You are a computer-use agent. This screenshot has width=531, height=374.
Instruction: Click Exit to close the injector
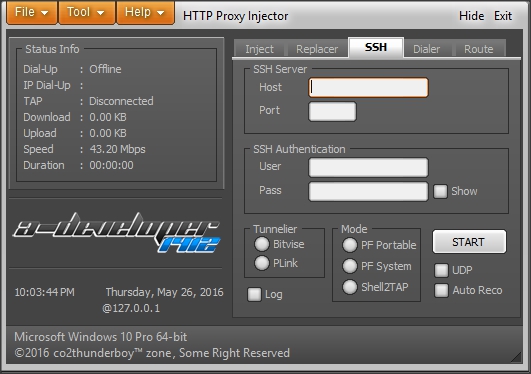503,16
